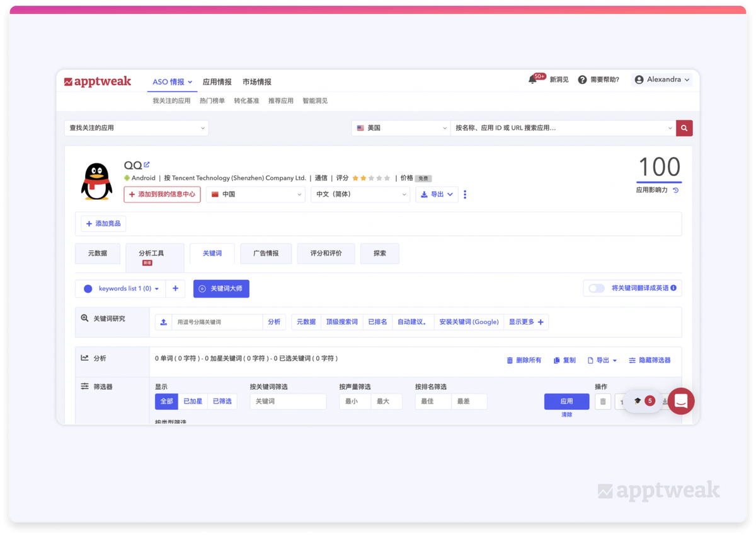Image resolution: width=756 pixels, height=536 pixels.
Task: Click the plus icon to add keyword list
Action: tap(176, 289)
